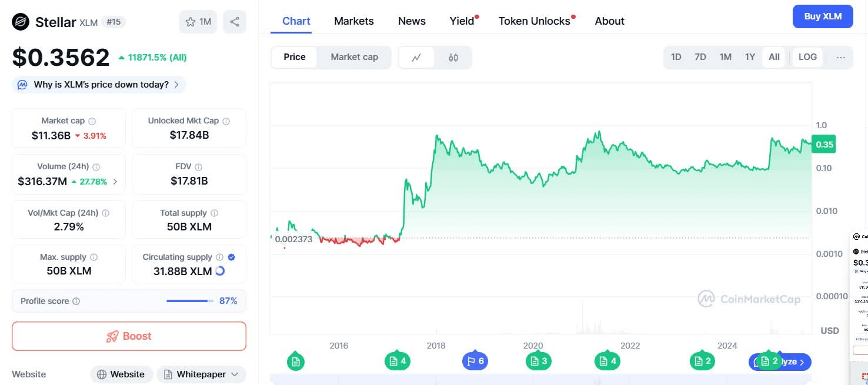Screen dimensions: 868x385
Task: Expand the Volume (24h) chevron
Action: [x=115, y=182]
